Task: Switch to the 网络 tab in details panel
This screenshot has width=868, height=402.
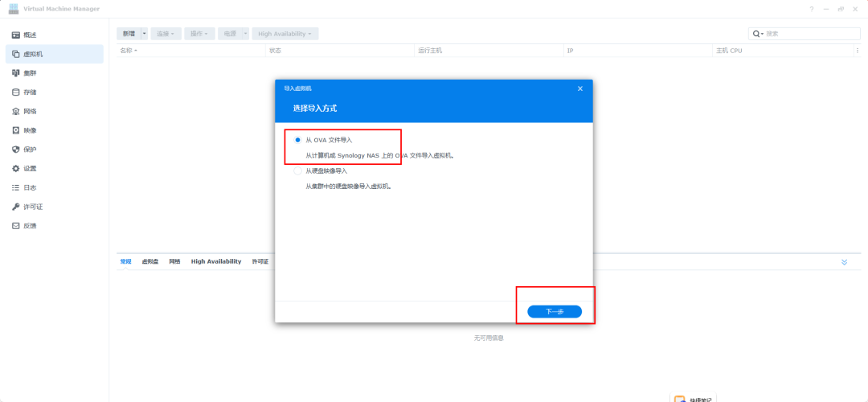Action: [174, 261]
